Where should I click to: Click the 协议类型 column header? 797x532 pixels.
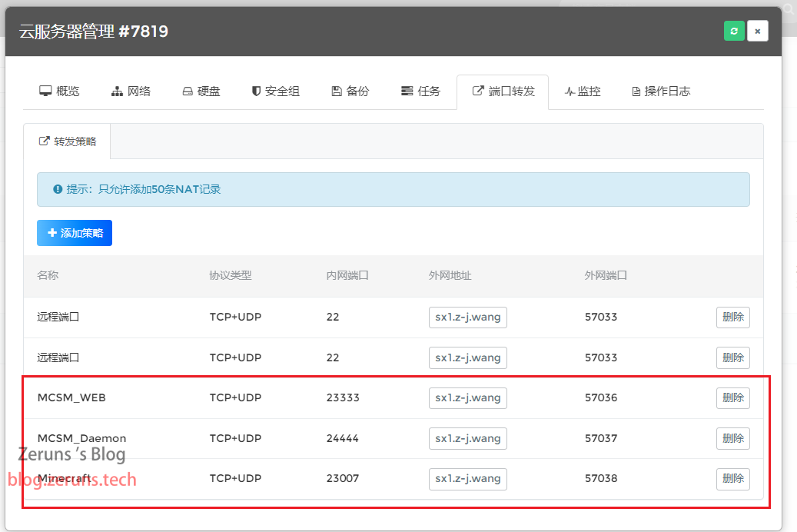tap(231, 275)
